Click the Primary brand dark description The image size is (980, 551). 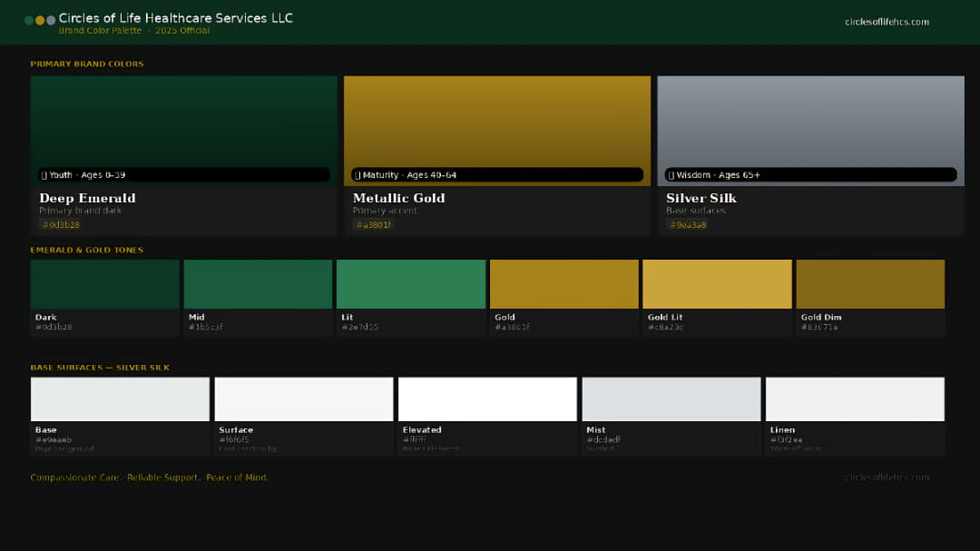[x=80, y=211]
